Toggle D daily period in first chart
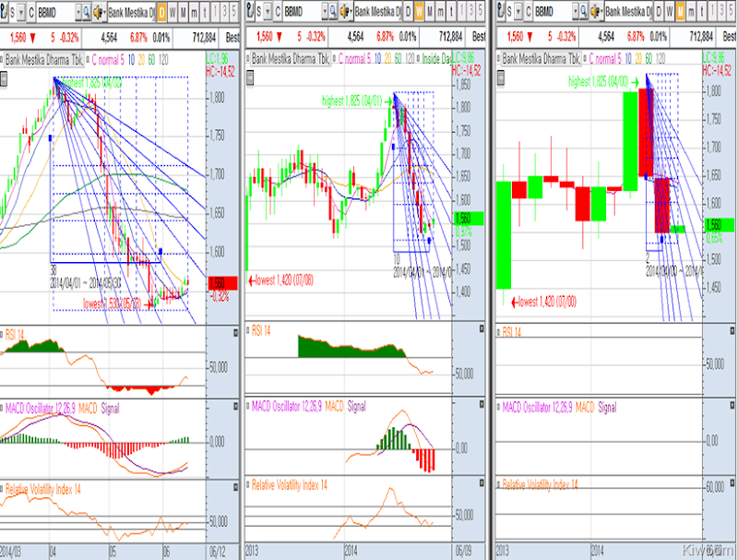This screenshot has width=738, height=560. point(161,12)
